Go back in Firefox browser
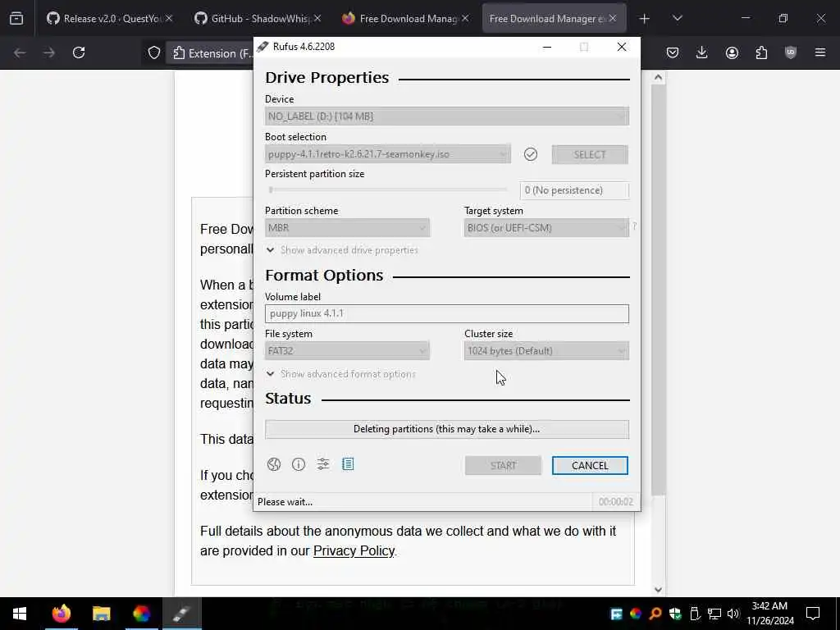 coord(20,52)
